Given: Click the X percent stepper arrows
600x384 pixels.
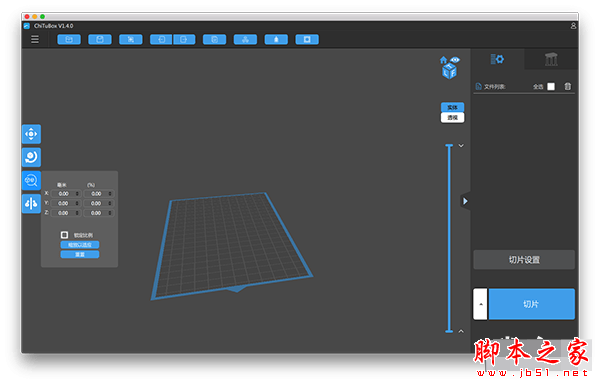Looking at the screenshot, I should click(110, 194).
